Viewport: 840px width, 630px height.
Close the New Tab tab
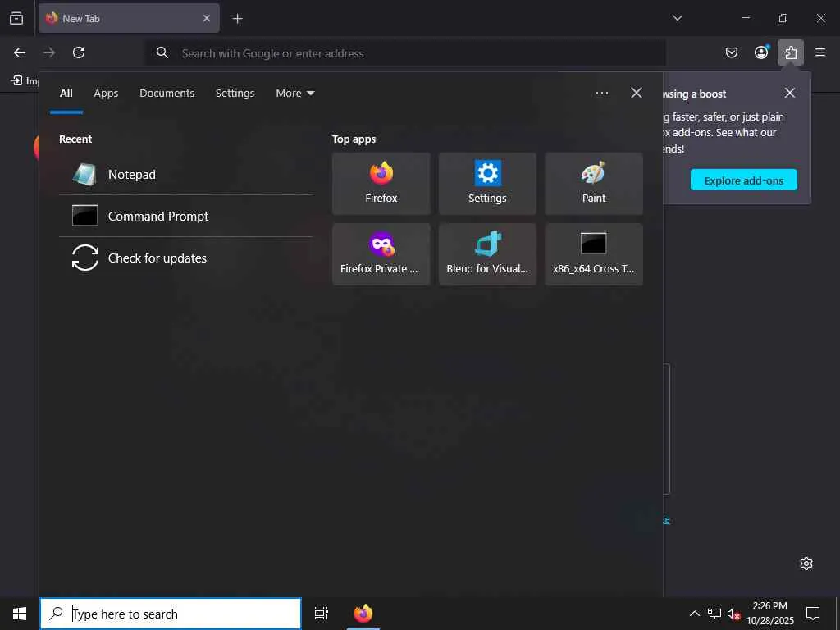coord(207,18)
